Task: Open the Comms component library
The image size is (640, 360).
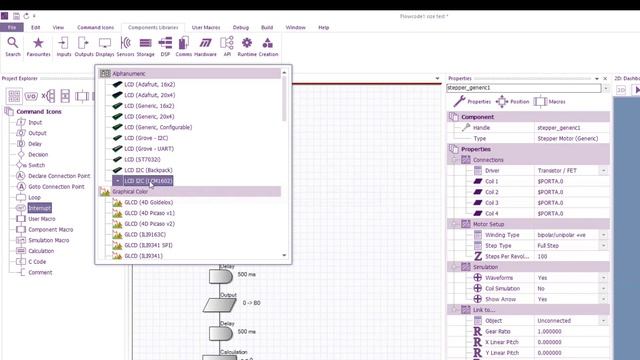Action: [x=184, y=47]
